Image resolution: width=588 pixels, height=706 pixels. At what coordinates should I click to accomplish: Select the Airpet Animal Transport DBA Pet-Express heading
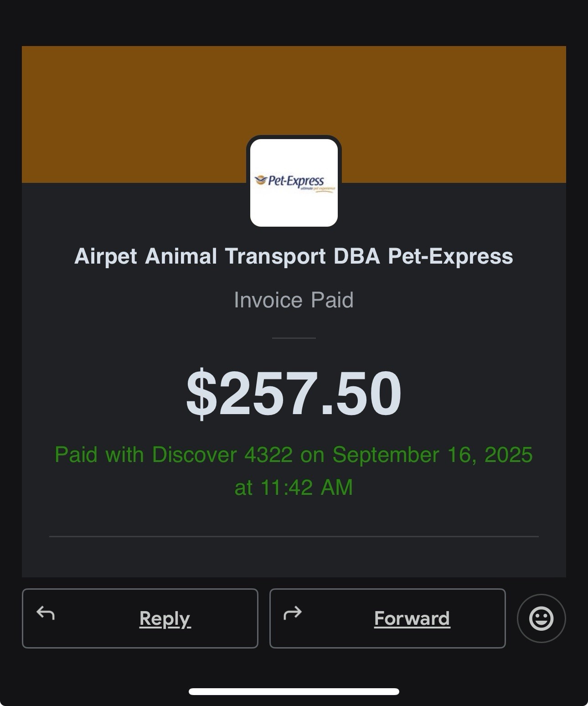[x=294, y=256]
